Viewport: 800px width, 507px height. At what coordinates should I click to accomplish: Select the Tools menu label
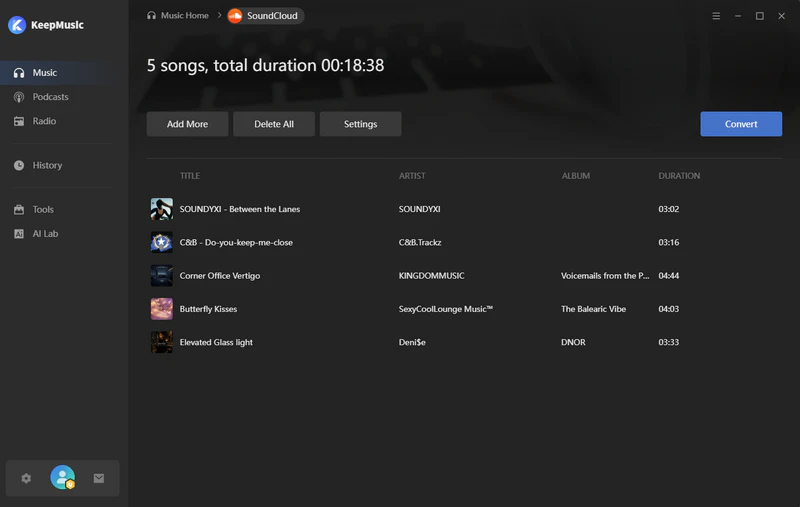(43, 210)
